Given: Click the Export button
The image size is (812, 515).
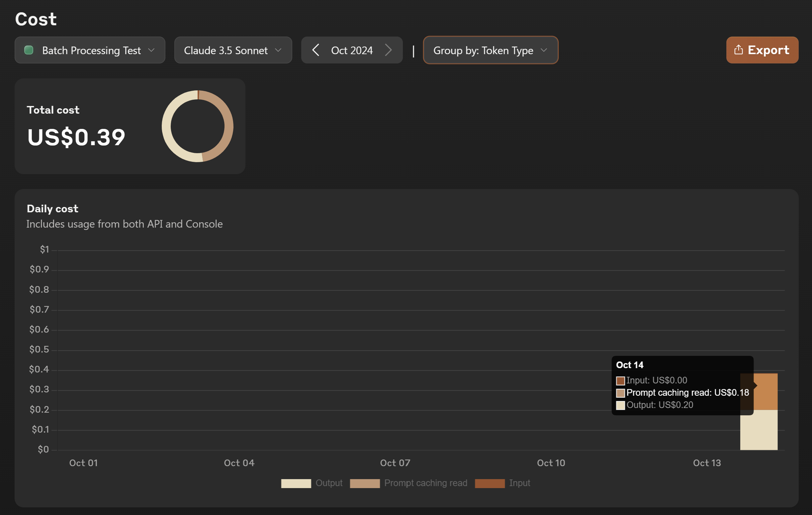Looking at the screenshot, I should (x=762, y=50).
